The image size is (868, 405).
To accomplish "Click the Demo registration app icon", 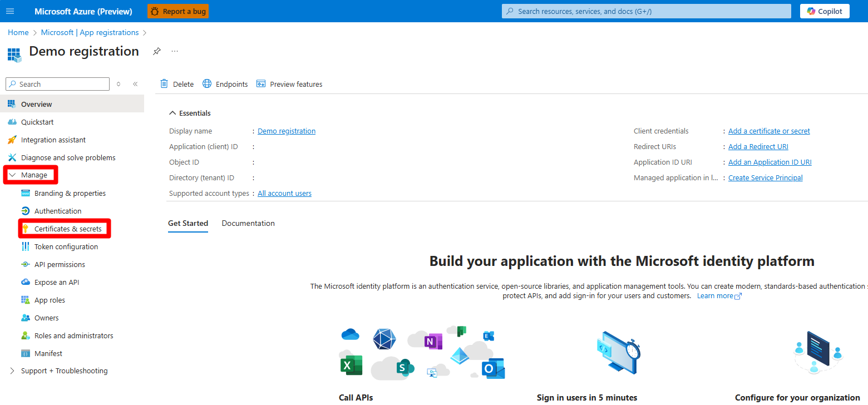I will coord(14,54).
